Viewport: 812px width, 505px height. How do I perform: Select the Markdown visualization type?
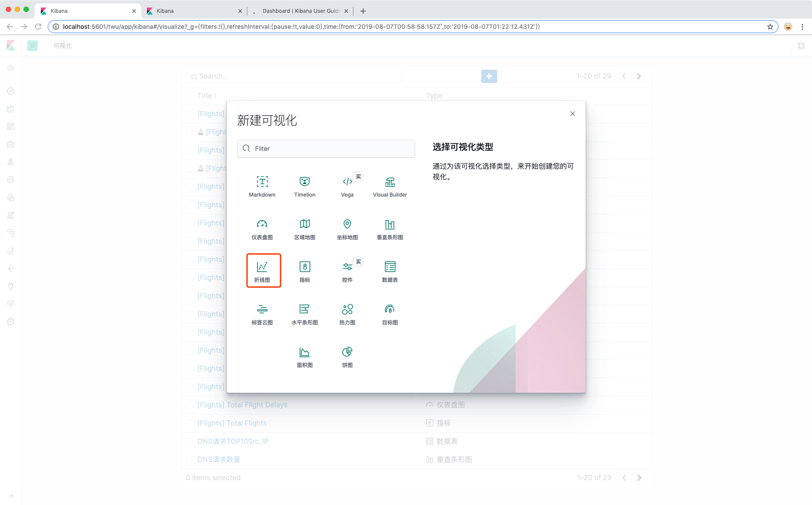coord(262,186)
